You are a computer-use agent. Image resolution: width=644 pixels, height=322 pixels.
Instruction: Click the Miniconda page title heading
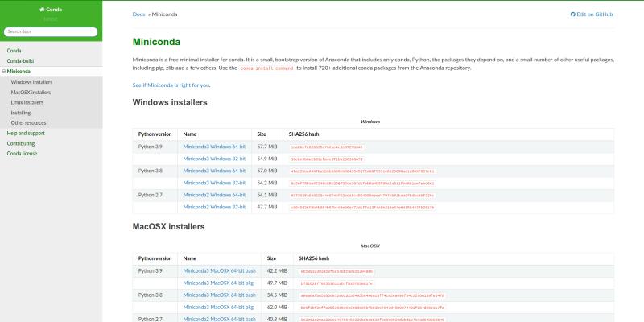click(x=156, y=42)
